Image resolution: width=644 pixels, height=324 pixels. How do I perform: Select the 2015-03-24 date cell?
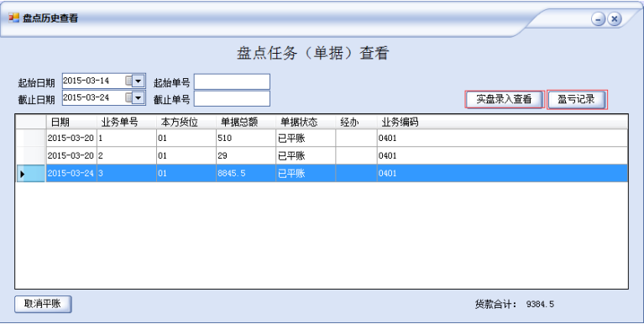(71, 173)
